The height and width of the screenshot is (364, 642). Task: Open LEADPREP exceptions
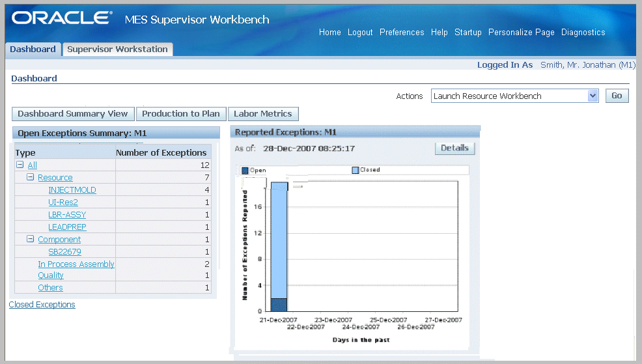click(67, 227)
